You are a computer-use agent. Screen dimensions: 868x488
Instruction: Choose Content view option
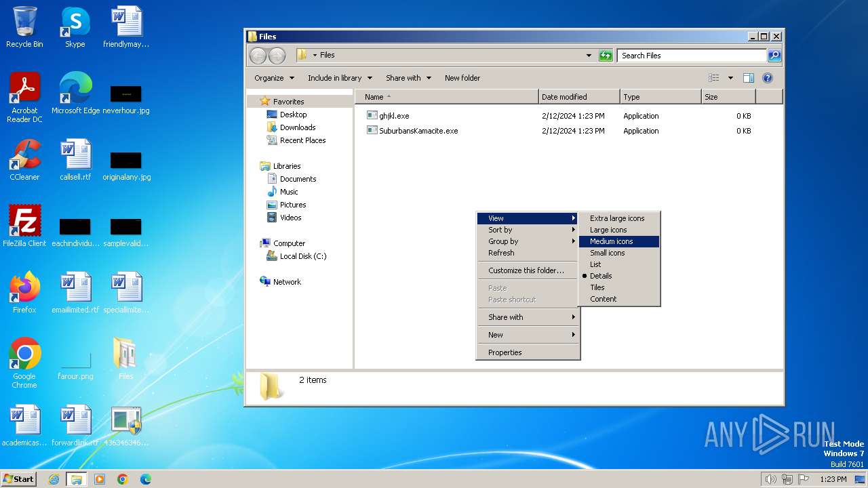click(619, 299)
